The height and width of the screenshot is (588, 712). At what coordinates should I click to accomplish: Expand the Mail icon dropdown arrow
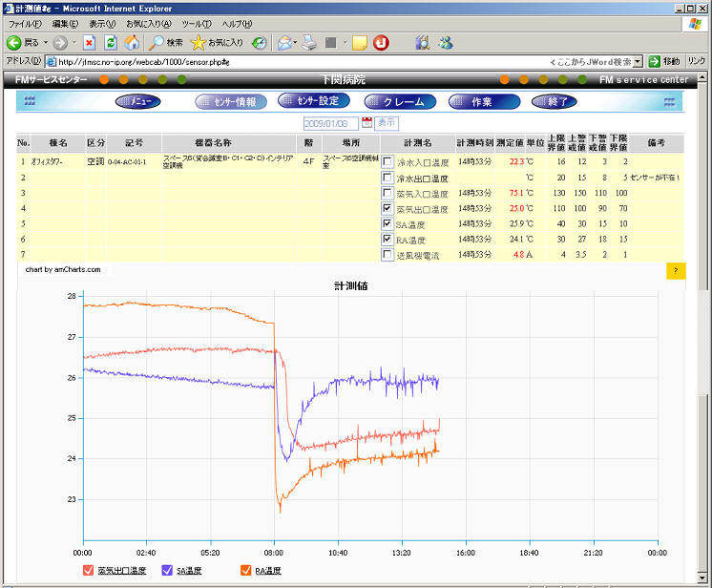coord(296,43)
